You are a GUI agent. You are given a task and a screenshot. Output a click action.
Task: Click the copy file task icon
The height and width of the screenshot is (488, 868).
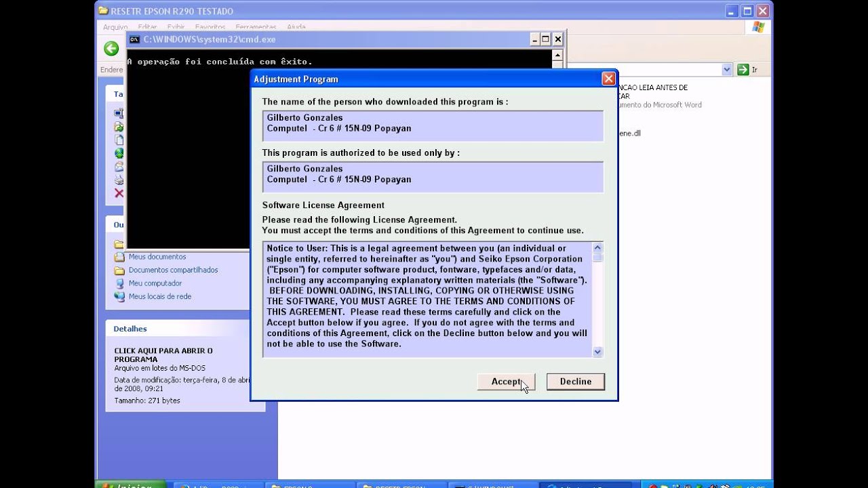pyautogui.click(x=119, y=140)
